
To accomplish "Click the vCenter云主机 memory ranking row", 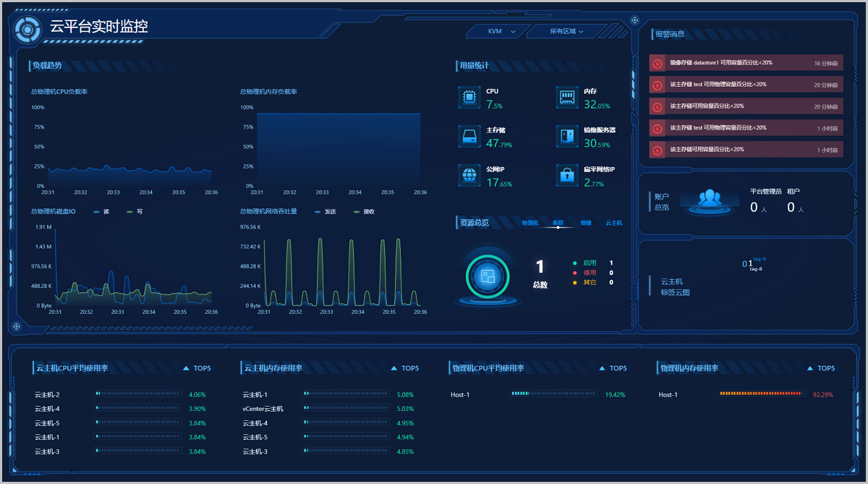I will click(x=329, y=409).
